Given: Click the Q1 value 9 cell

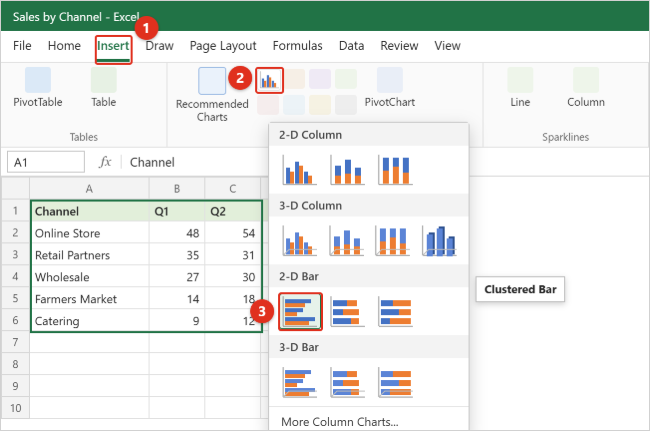Looking at the screenshot, I should click(x=177, y=320).
